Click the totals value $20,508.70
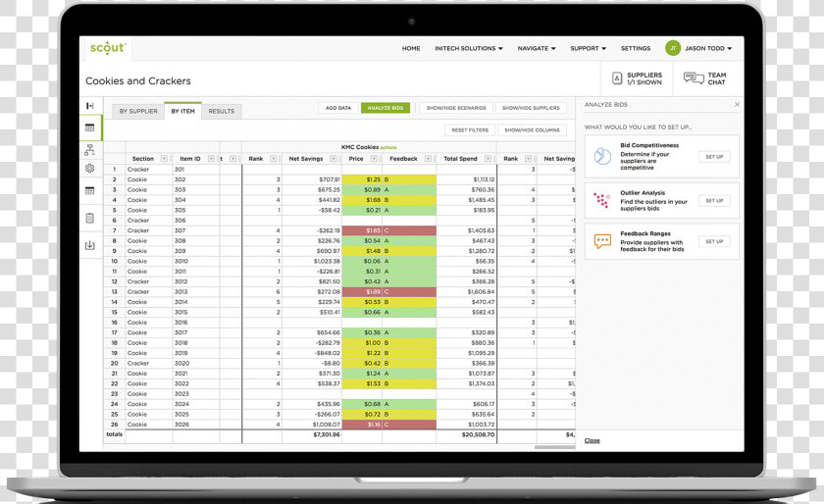This screenshot has width=824, height=504. [x=466, y=434]
